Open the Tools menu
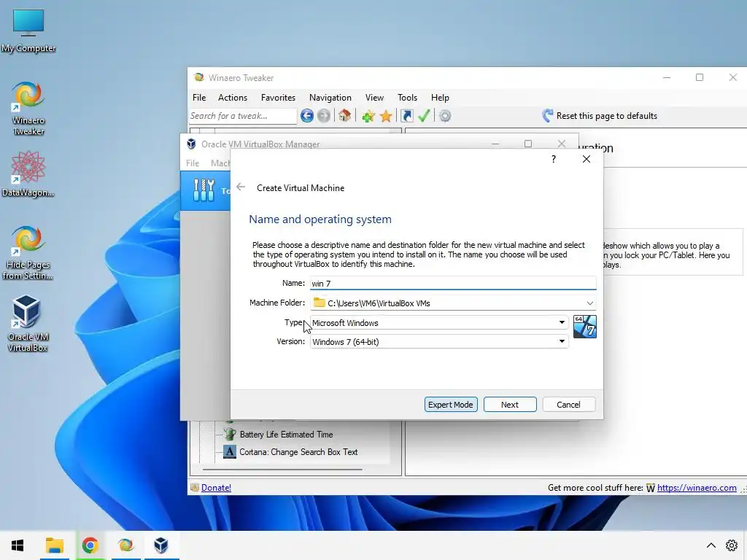 407,98
